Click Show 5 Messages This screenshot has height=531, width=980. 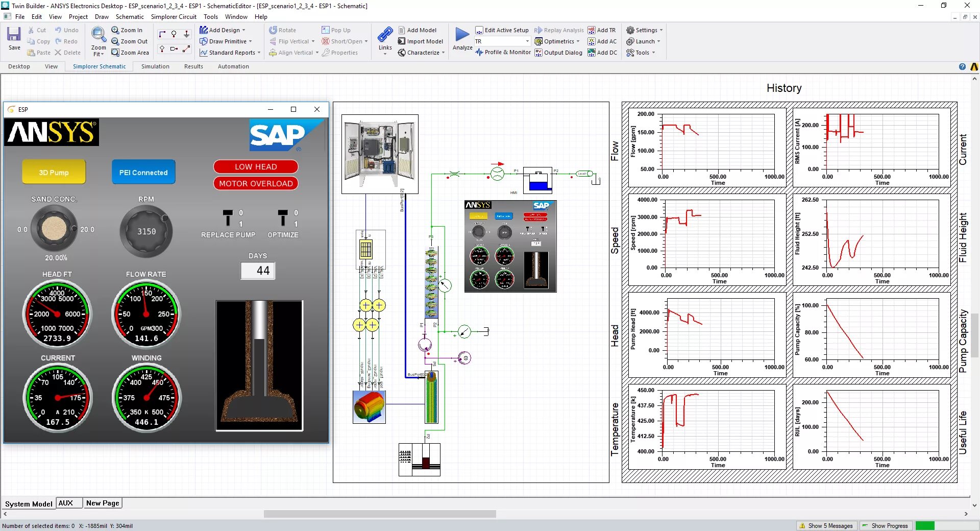(826, 525)
